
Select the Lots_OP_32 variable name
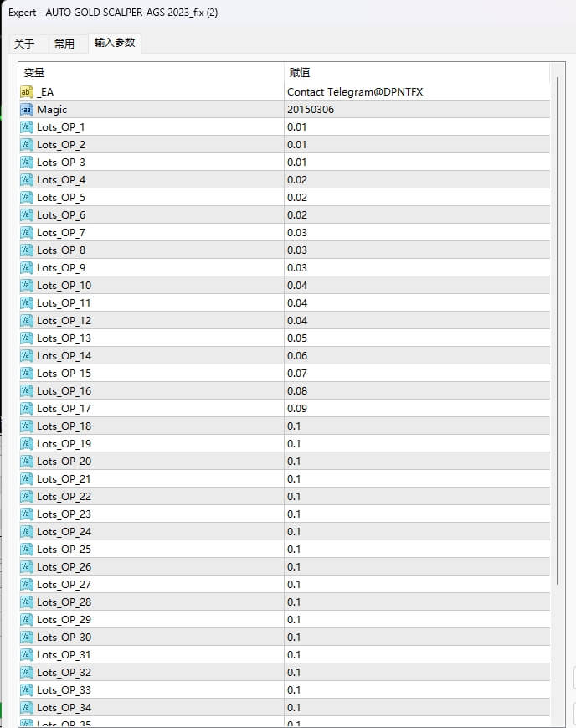[x=64, y=673]
